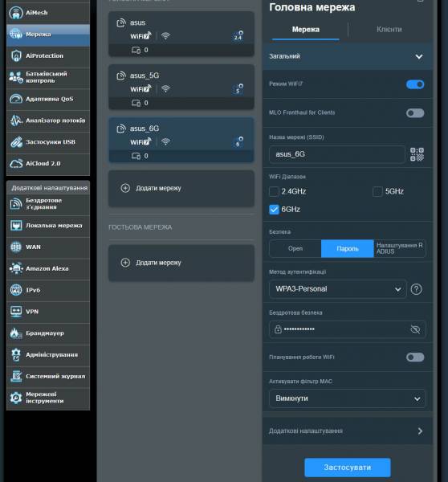Switch to the Мережа tab

tap(306, 30)
